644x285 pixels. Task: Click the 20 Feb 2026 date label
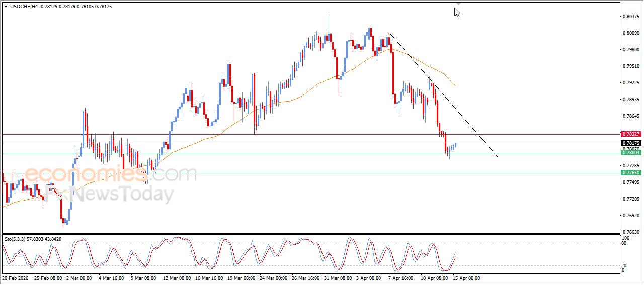[x=16, y=278]
